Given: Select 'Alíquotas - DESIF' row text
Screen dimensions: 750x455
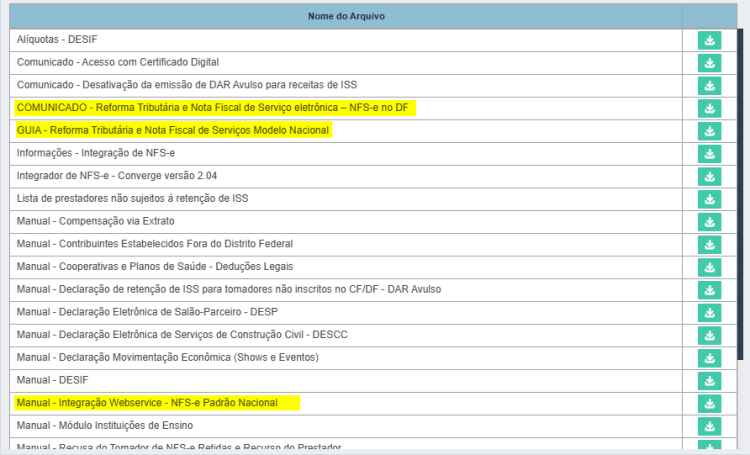Looking at the screenshot, I should pyautogui.click(x=57, y=39).
